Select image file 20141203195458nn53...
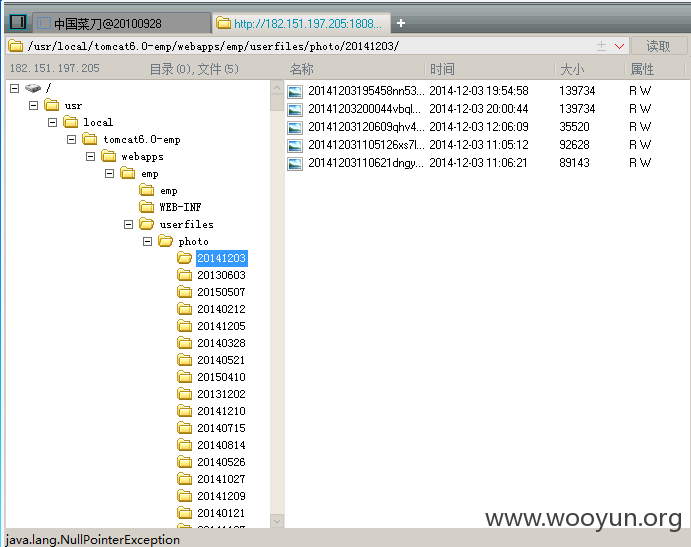The image size is (691, 547). (x=366, y=91)
